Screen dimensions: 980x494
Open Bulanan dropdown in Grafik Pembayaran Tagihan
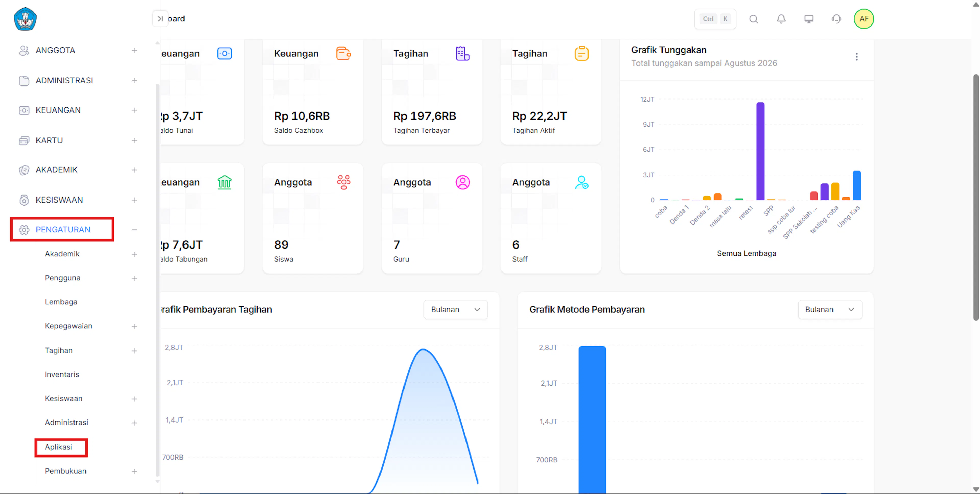[x=455, y=310]
